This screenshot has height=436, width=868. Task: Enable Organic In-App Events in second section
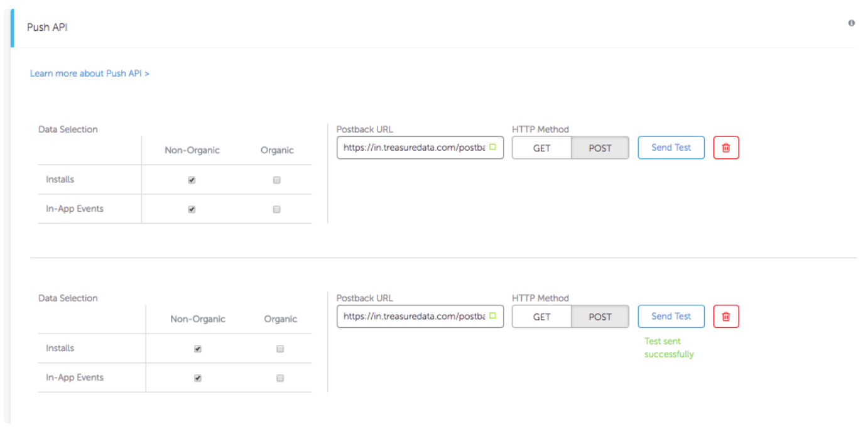point(280,378)
